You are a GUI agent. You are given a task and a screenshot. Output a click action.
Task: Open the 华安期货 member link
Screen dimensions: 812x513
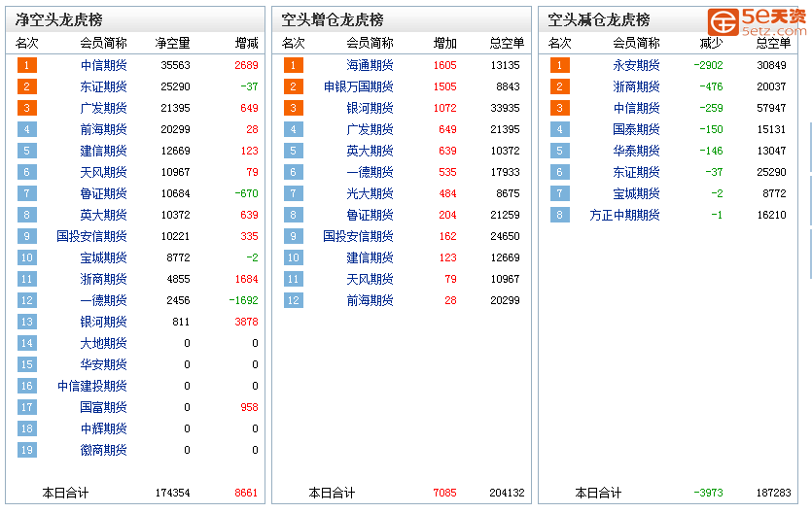pyautogui.click(x=104, y=364)
